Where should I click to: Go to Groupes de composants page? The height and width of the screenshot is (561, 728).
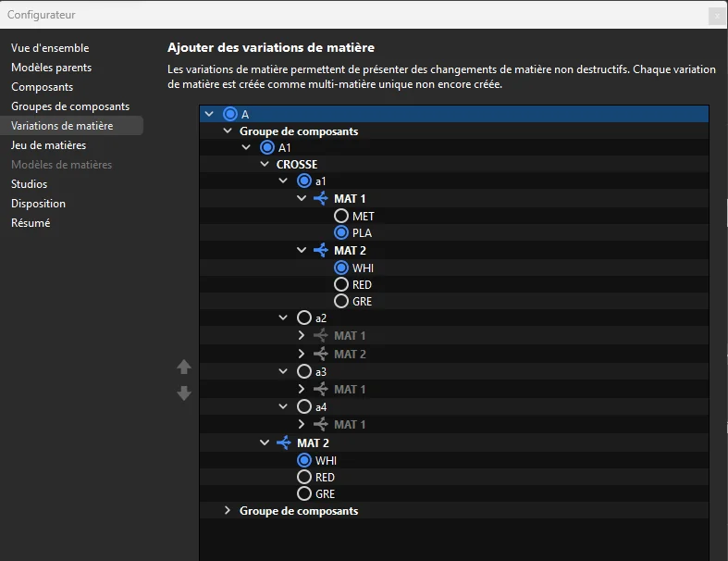[70, 106]
